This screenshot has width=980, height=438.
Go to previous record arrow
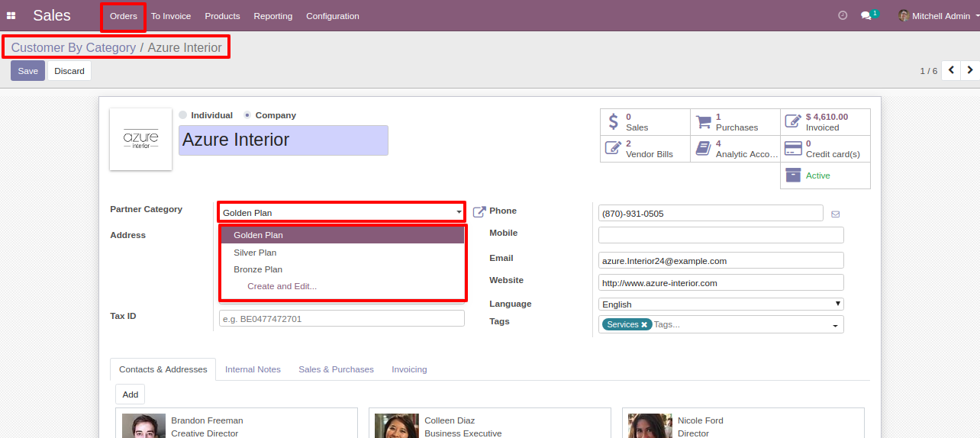(x=951, y=70)
